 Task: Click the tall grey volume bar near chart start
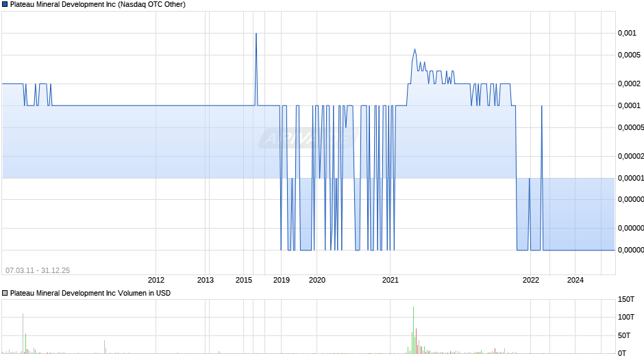click(x=23, y=333)
